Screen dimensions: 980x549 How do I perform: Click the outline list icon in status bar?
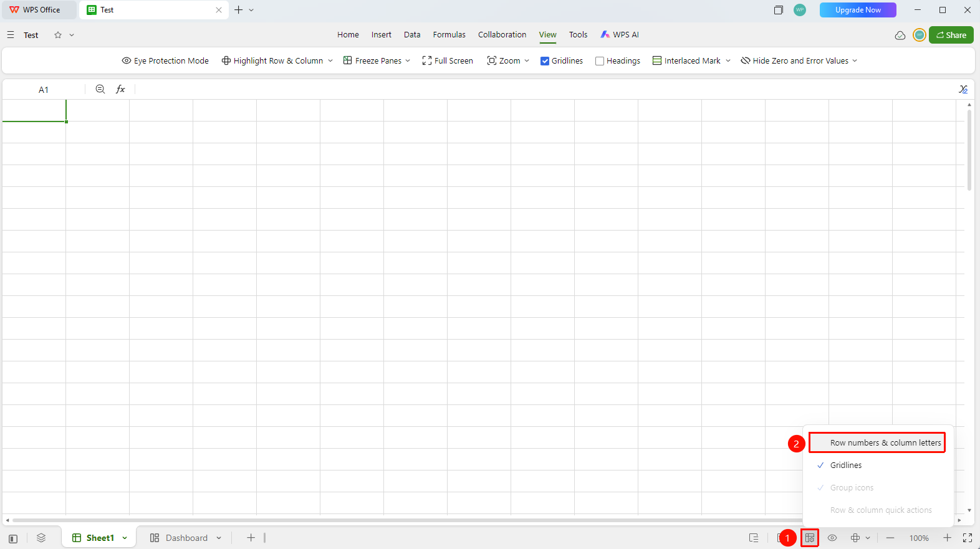tap(754, 538)
